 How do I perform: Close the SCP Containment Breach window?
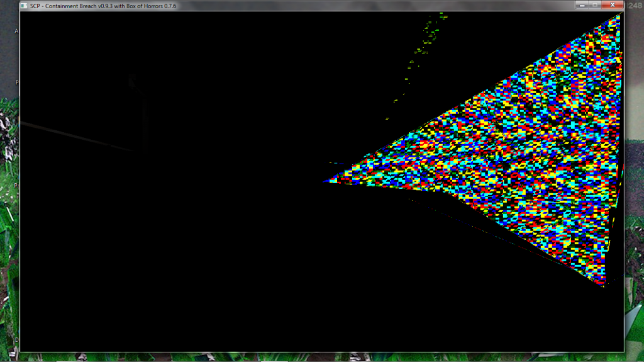(x=613, y=5)
